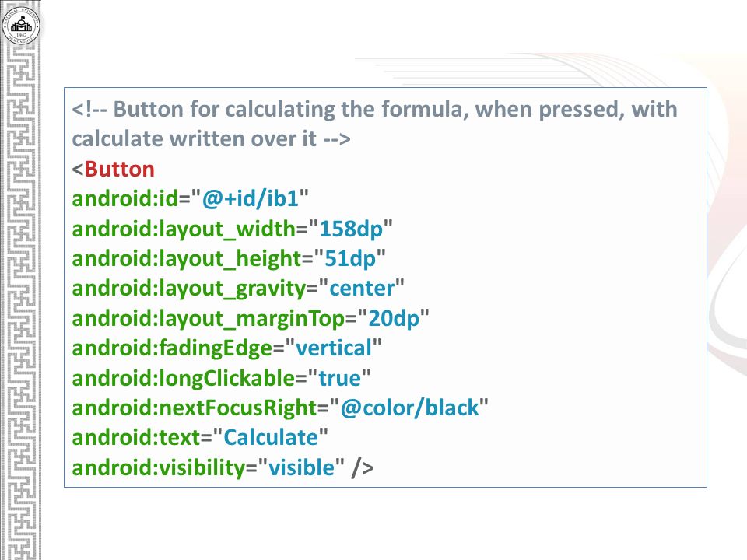The width and height of the screenshot is (747, 560).
Task: Click the 51dp height value
Action: [x=350, y=258]
